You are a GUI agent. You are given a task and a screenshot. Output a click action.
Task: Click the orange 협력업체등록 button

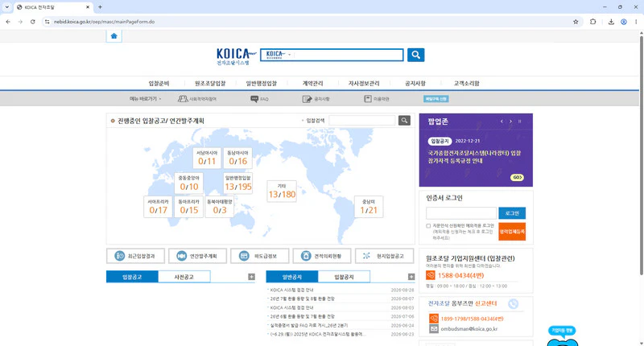[x=512, y=232]
